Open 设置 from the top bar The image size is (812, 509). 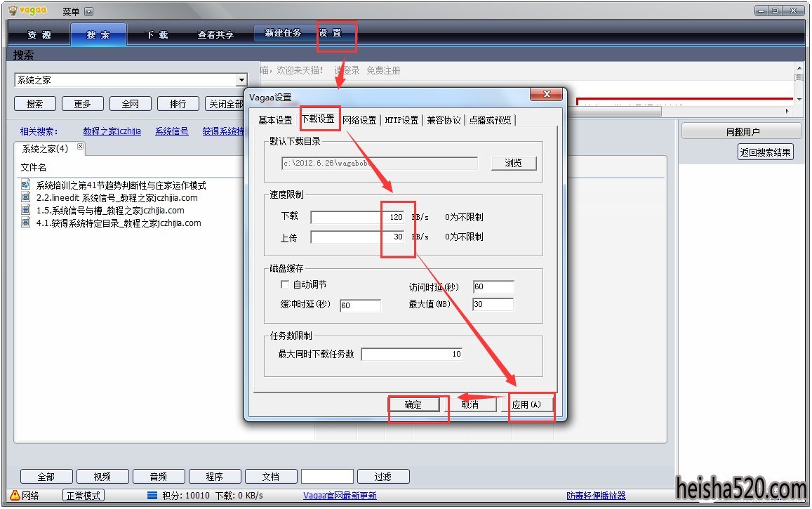pos(331,32)
